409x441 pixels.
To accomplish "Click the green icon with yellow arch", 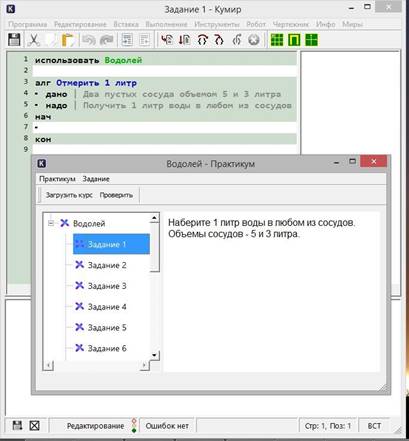I will (294, 40).
